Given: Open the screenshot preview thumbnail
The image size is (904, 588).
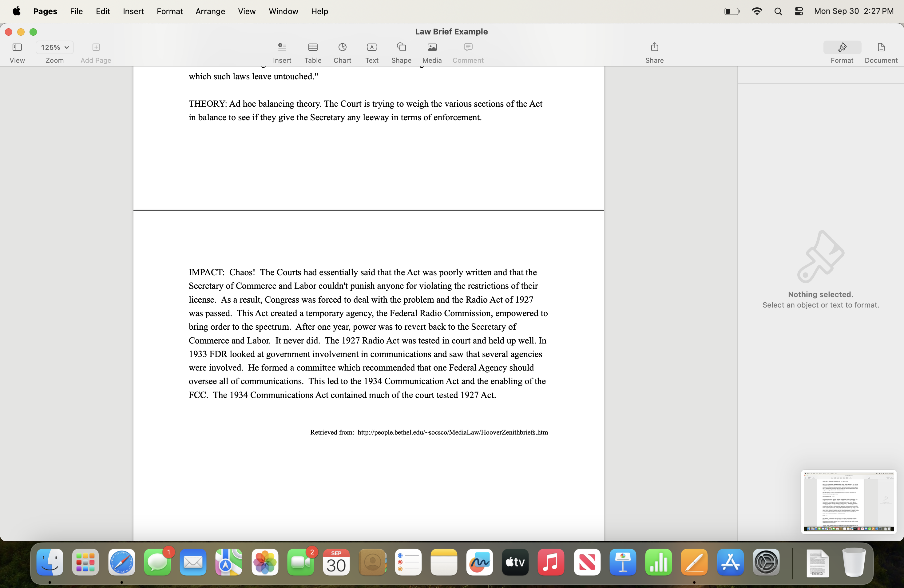Looking at the screenshot, I should coord(848,501).
